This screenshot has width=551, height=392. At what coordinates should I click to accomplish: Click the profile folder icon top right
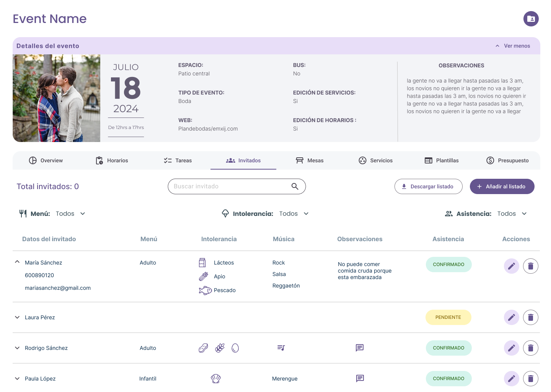531,19
